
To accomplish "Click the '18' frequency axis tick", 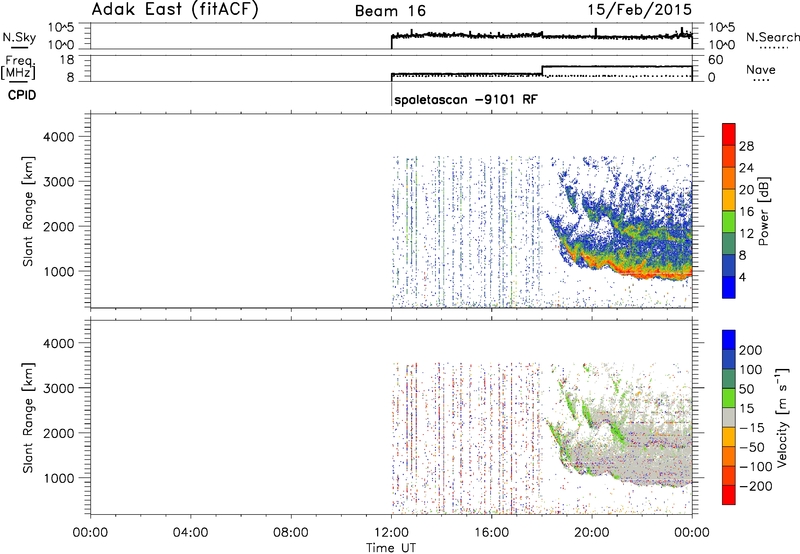I will tap(67, 60).
